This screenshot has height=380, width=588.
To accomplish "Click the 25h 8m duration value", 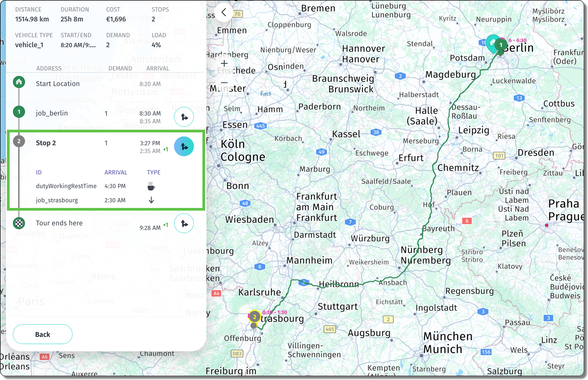I will 72,19.
